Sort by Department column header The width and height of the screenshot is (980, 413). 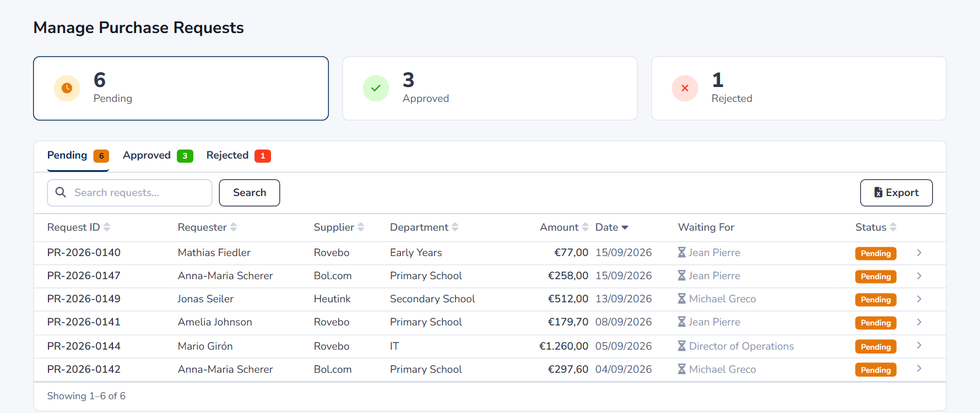(424, 227)
